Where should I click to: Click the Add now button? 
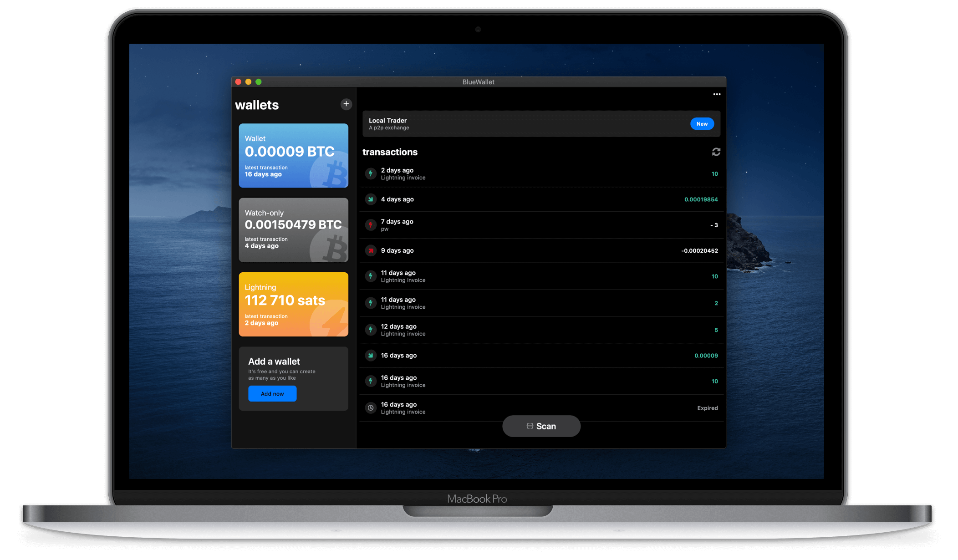click(x=272, y=392)
